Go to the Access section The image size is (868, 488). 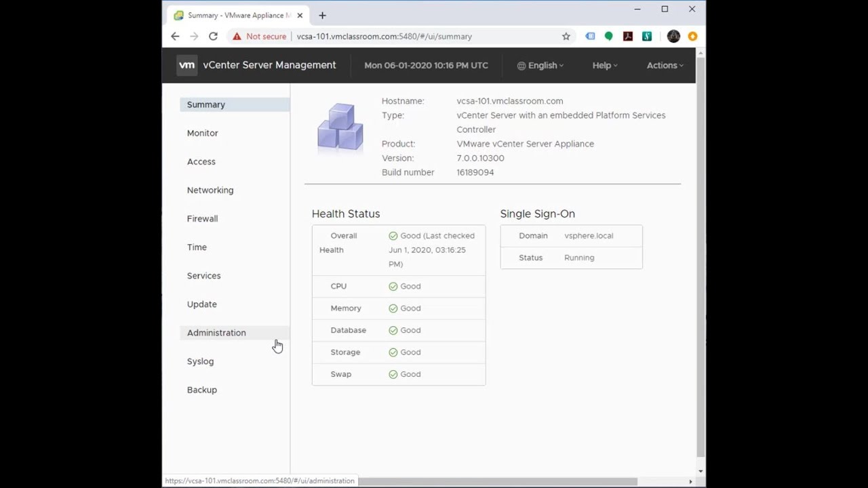pyautogui.click(x=235, y=161)
